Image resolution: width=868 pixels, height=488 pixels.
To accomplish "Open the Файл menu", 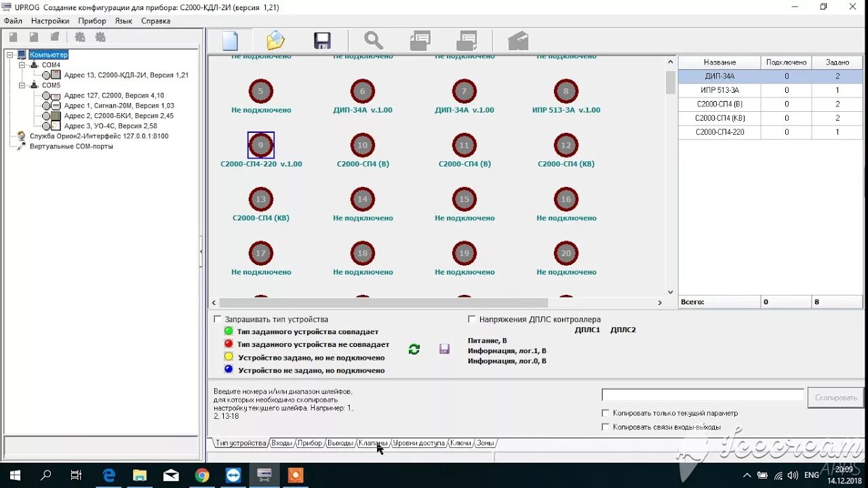I will pos(13,21).
